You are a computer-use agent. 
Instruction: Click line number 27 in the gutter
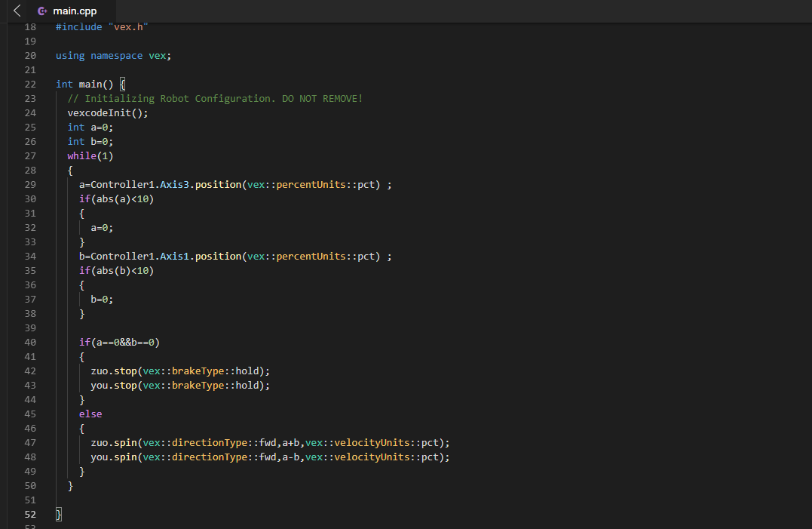point(30,155)
